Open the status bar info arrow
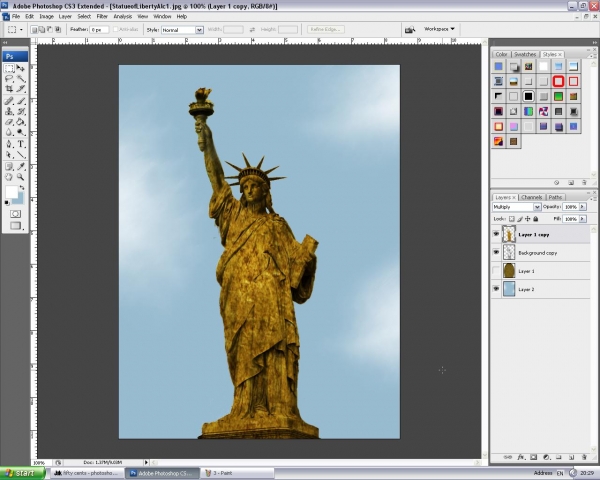Image resolution: width=600 pixels, height=480 pixels. click(x=146, y=462)
